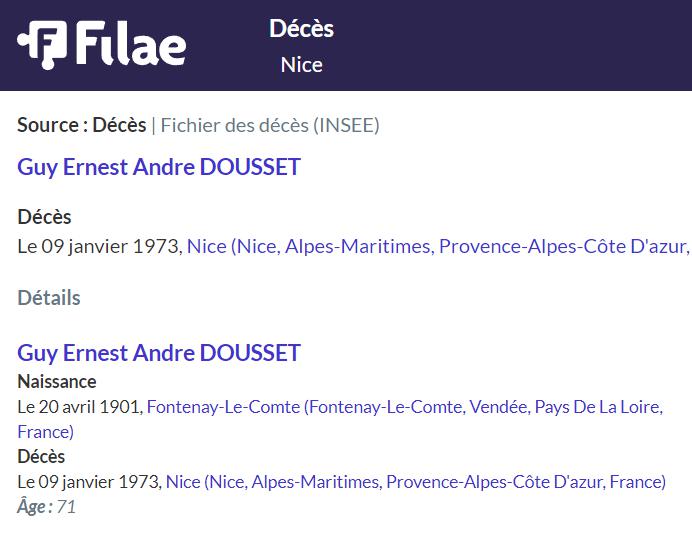Click the wrapped "France)" link line
Viewport: 692px width, 544px height.
(45, 432)
